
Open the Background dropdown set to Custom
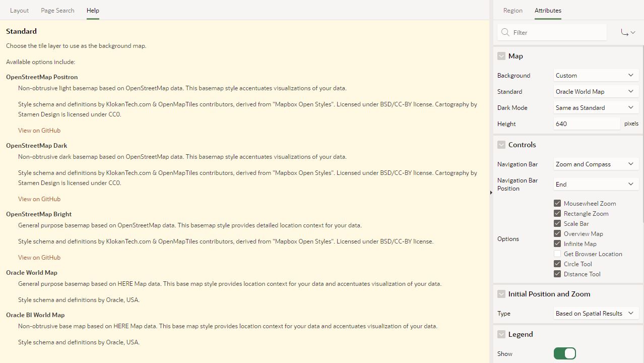pyautogui.click(x=596, y=75)
